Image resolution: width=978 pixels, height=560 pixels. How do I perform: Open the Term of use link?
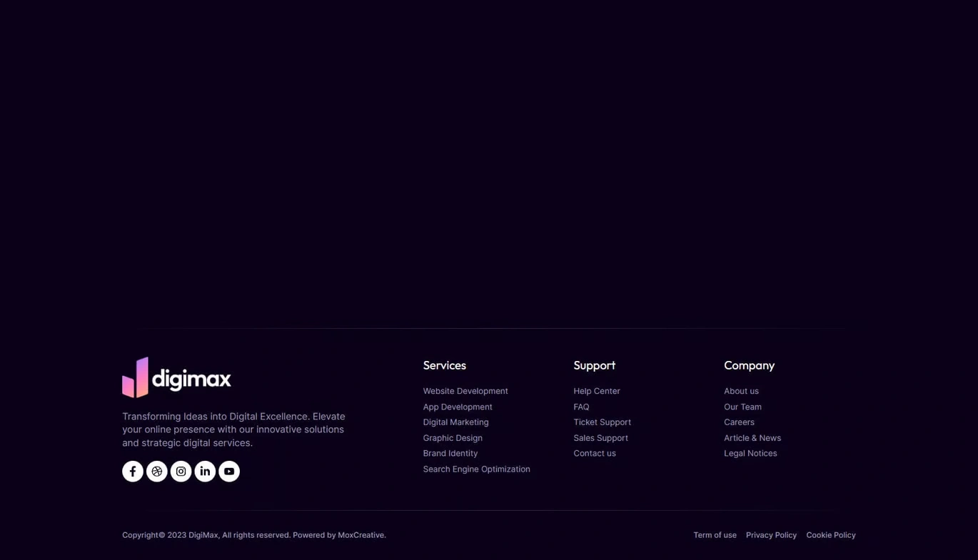click(715, 535)
